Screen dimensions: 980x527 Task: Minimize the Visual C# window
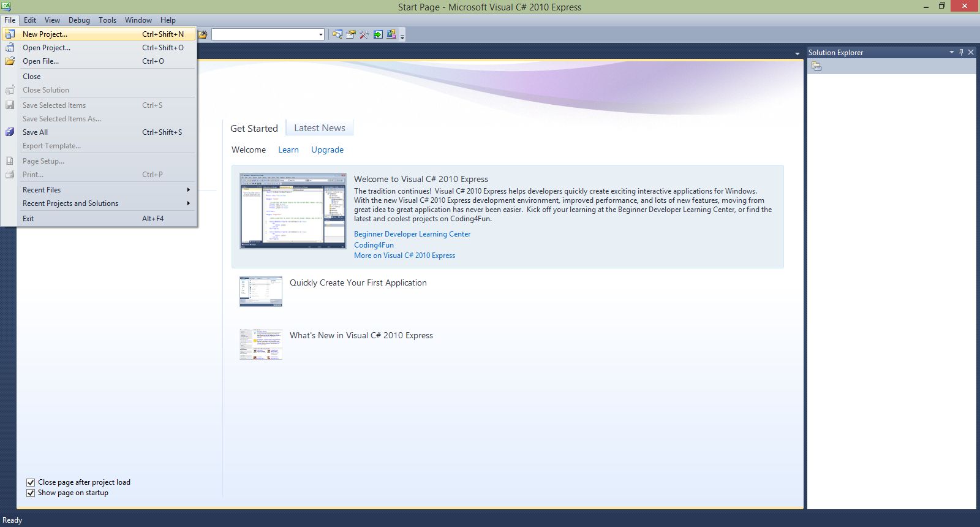tap(925, 7)
